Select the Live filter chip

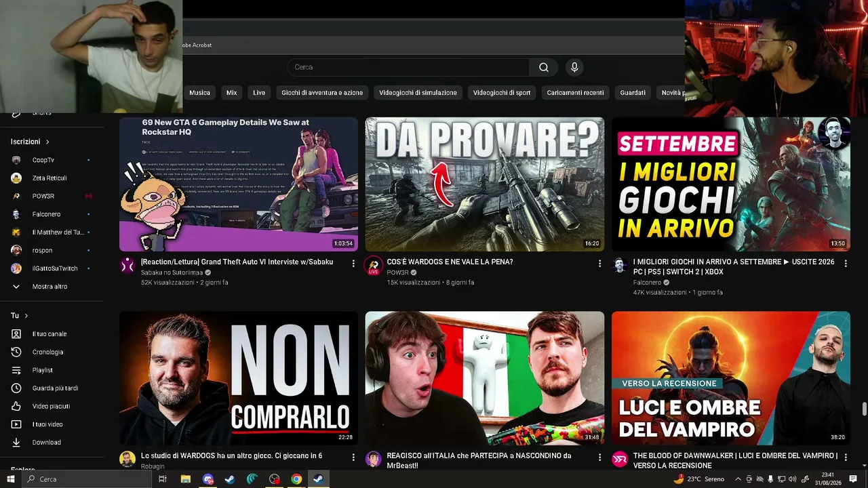(259, 93)
